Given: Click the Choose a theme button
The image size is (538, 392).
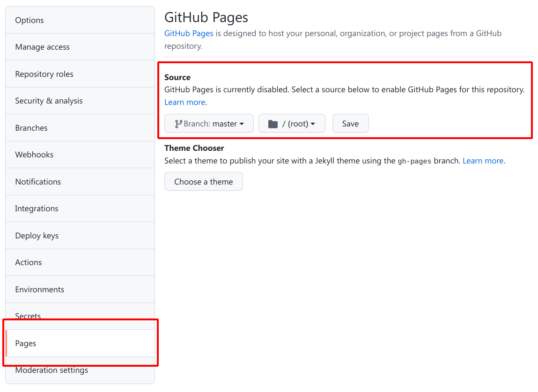Looking at the screenshot, I should coord(203,181).
